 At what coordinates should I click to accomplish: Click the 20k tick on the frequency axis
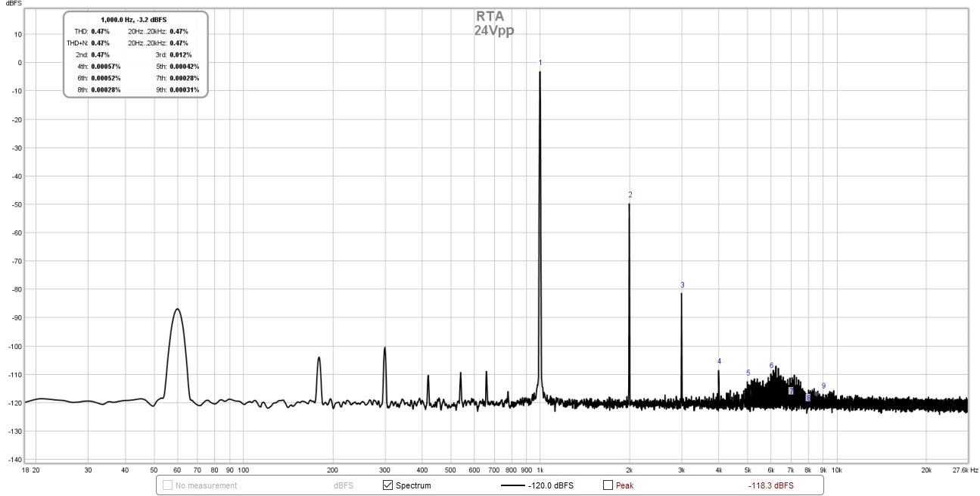tap(926, 470)
